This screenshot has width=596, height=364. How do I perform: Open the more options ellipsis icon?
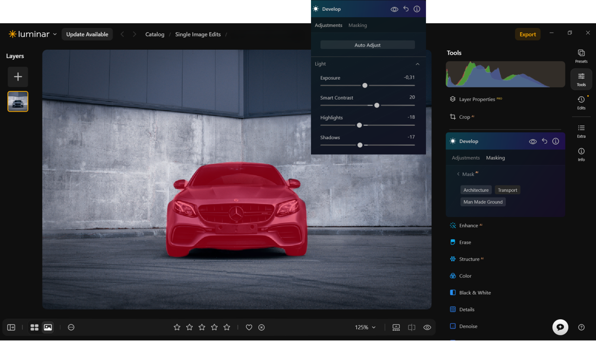pos(71,327)
